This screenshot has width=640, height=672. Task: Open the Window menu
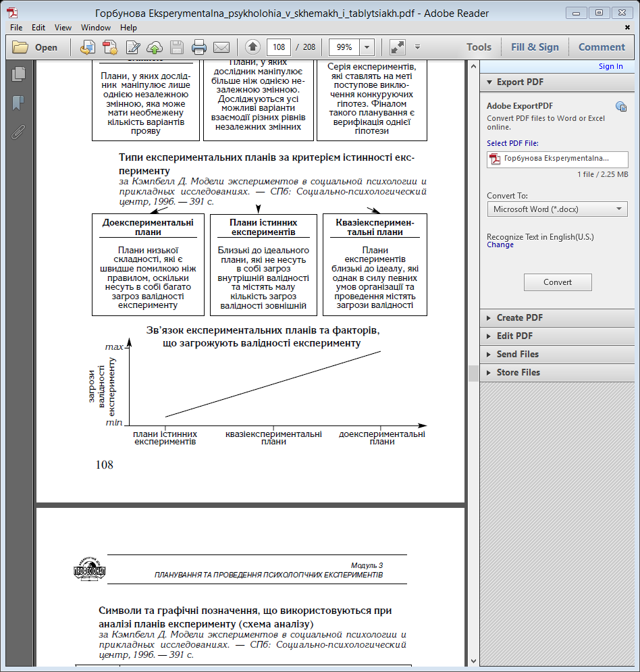(96, 28)
